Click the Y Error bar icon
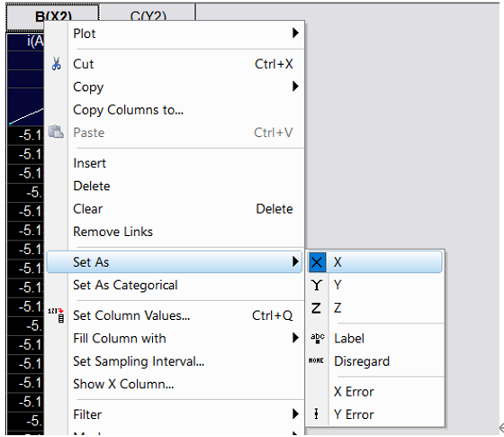 (x=316, y=414)
